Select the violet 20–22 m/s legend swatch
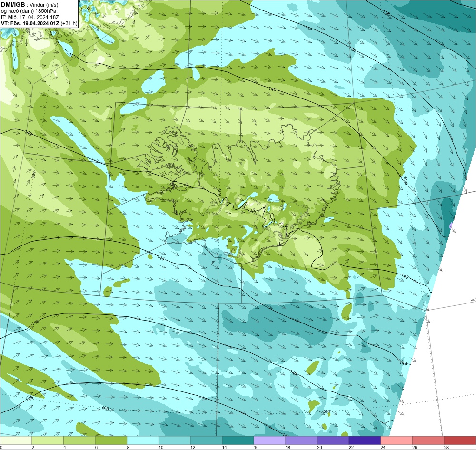This screenshot has width=476, height=450. tap(333, 440)
